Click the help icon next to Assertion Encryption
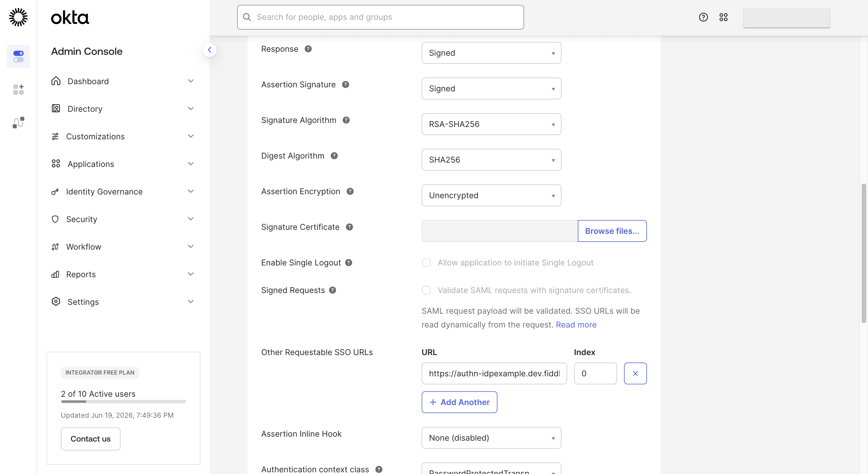Viewport: 868px width, 474px height. click(x=350, y=192)
